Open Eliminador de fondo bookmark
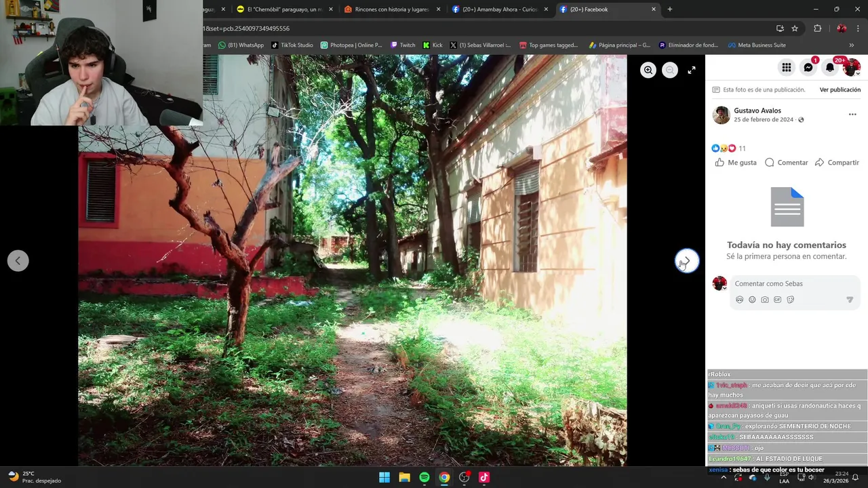The width and height of the screenshot is (868, 488). click(x=690, y=45)
